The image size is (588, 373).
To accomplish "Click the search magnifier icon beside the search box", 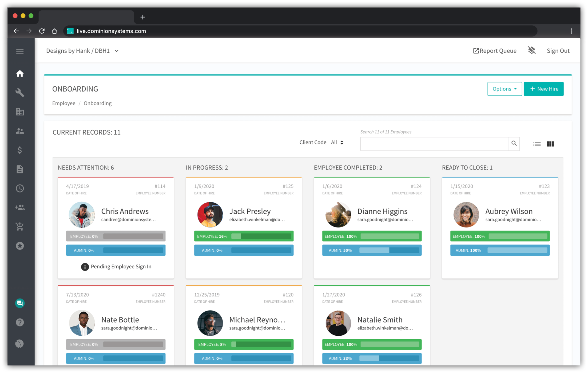I will point(514,144).
